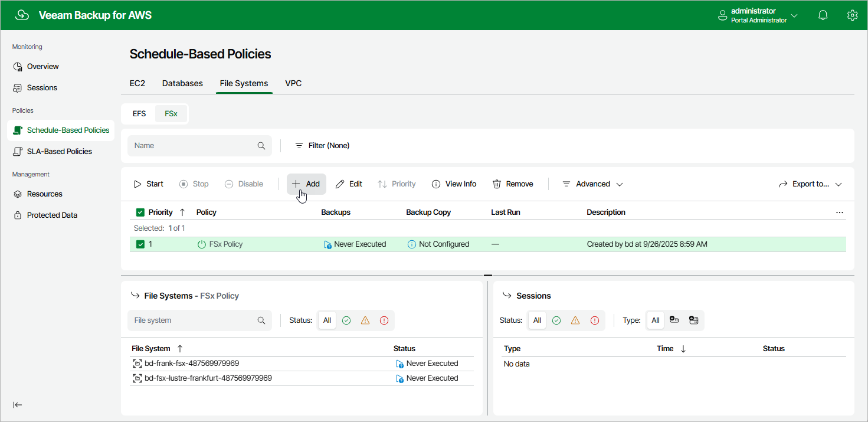Click the FSx Policy name

point(226,244)
